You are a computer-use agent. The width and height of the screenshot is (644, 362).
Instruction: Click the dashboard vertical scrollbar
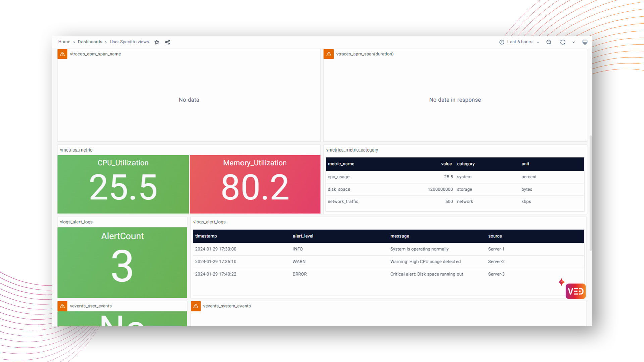pos(590,193)
